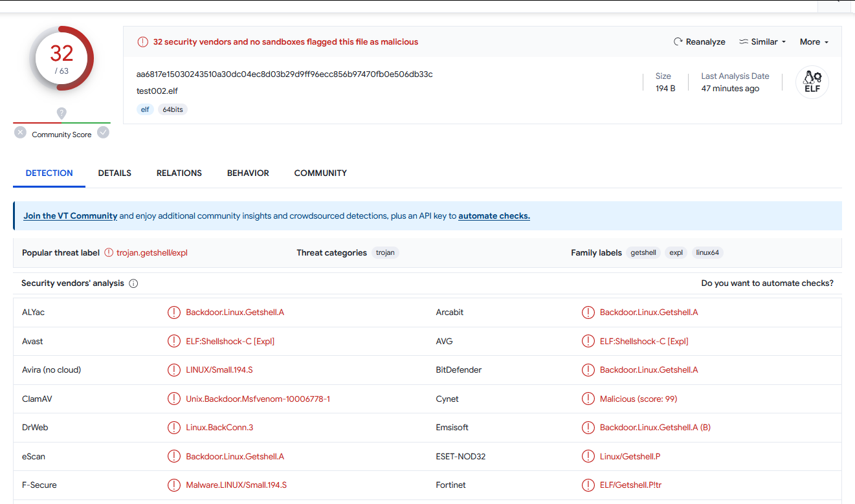Click the detection score circle showing 32
The height and width of the screenshot is (504, 855).
pyautogui.click(x=61, y=58)
